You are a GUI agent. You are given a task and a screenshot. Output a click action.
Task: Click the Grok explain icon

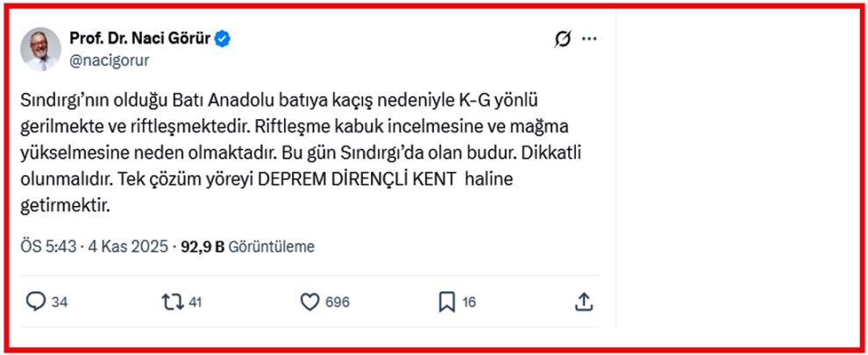tap(562, 39)
